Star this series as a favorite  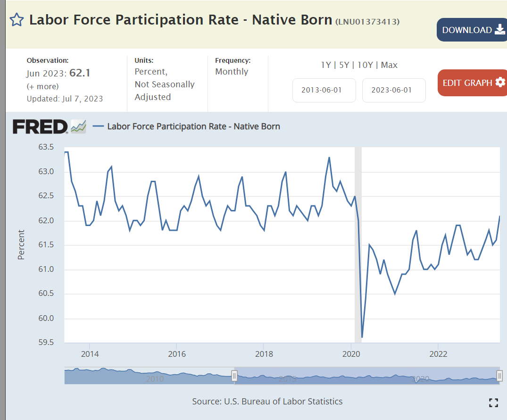(x=17, y=20)
